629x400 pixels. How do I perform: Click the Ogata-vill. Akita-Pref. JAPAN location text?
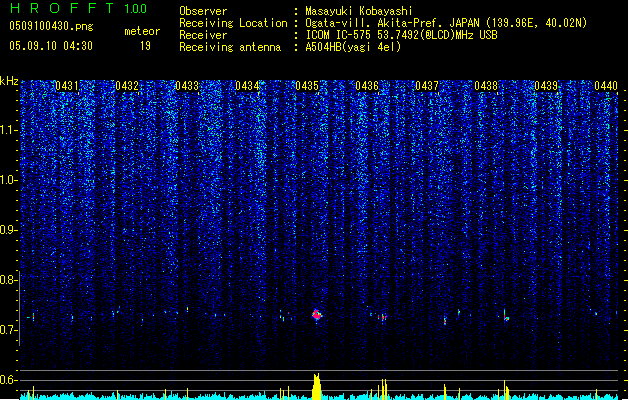pos(446,23)
